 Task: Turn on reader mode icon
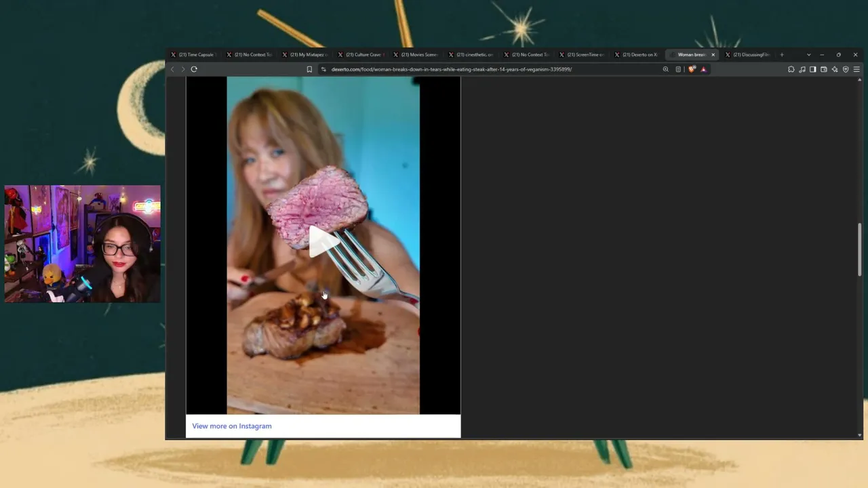click(678, 69)
